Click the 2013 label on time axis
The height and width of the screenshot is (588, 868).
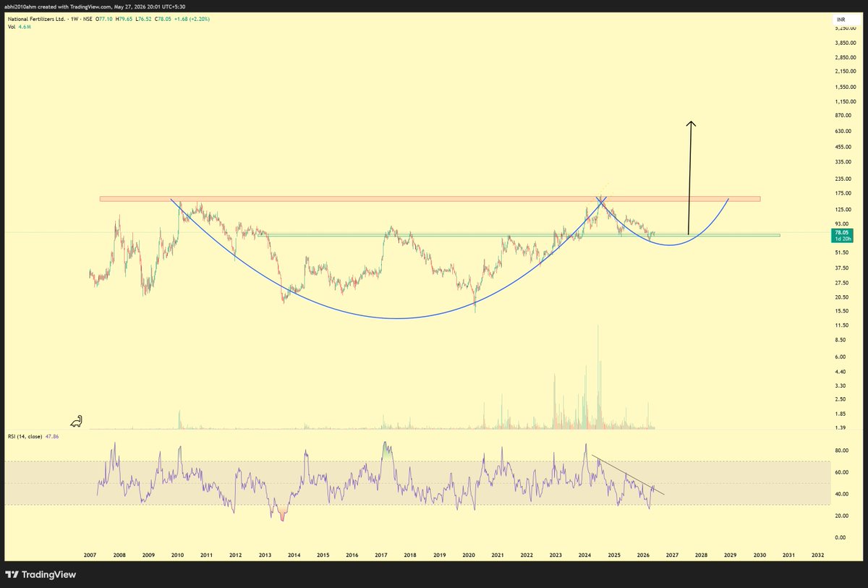click(x=265, y=555)
